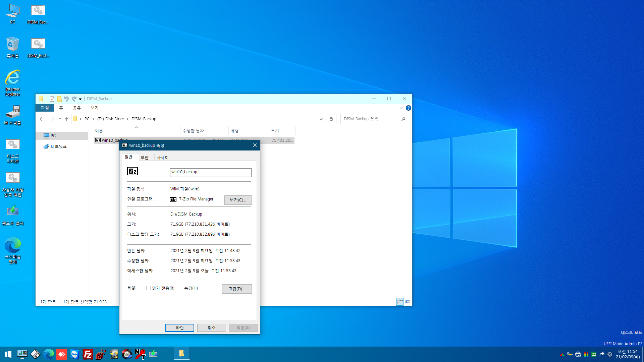Click the Explorer help question-mark icon
Image resolution: width=644 pixels, height=362 pixels.
pos(408,108)
